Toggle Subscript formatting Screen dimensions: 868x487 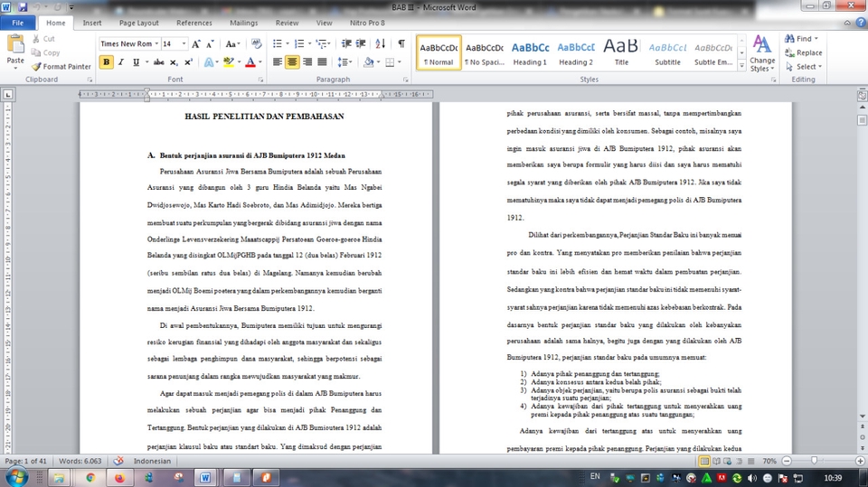coord(174,62)
